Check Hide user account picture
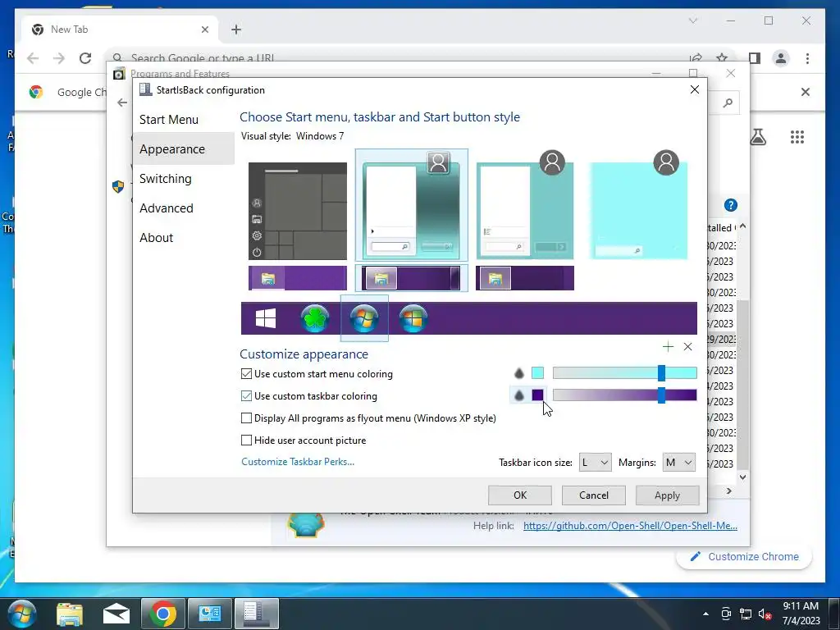 coord(246,440)
